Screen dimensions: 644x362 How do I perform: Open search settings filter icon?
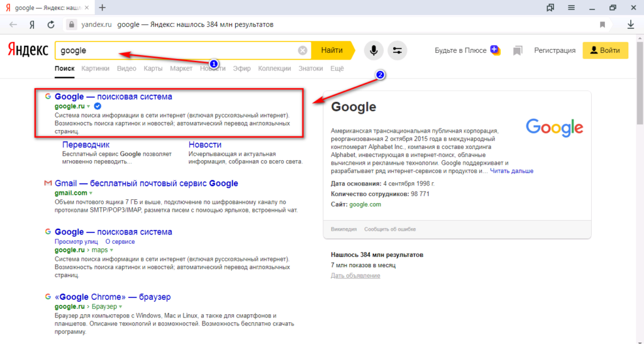397,50
